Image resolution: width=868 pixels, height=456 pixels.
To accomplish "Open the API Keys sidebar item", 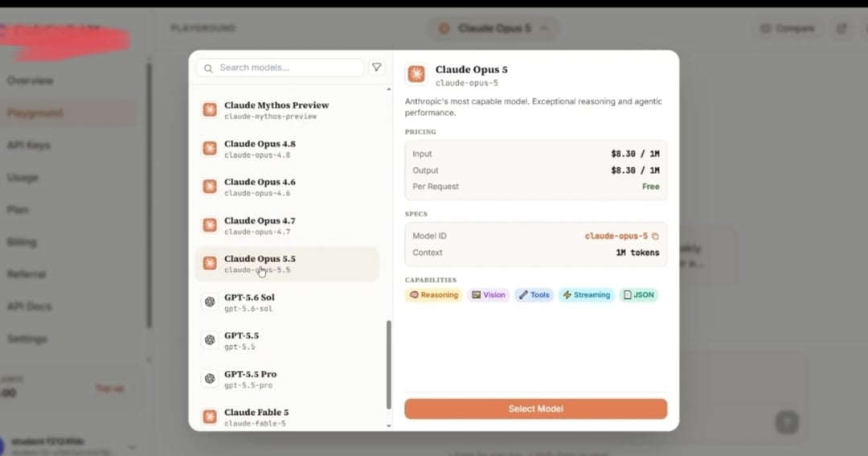I will [x=68, y=146].
